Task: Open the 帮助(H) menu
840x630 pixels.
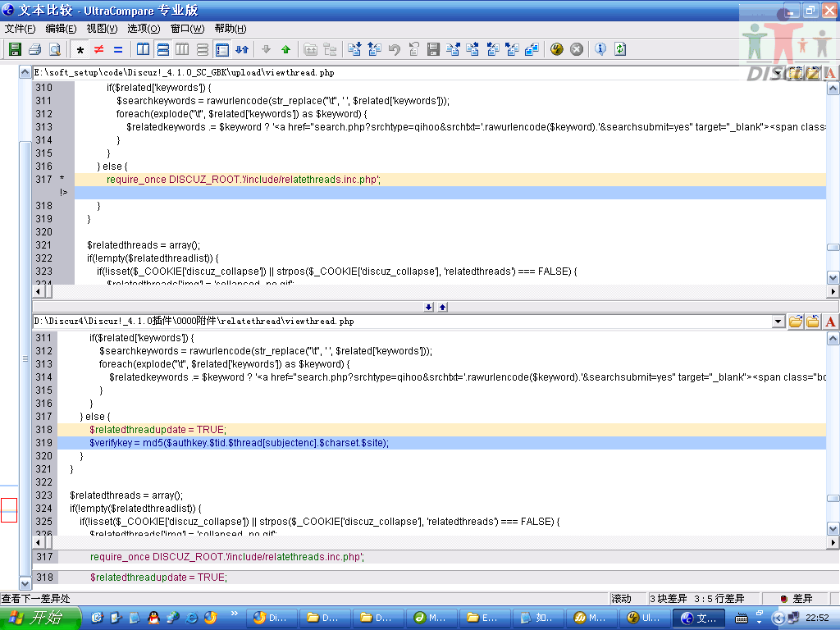Action: [x=231, y=29]
